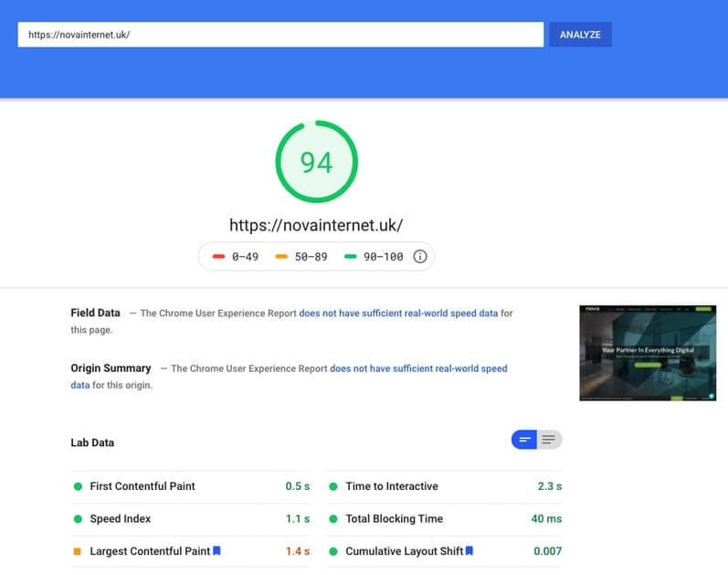
Task: Select the Largest Contentful Paint label
Action: (150, 551)
